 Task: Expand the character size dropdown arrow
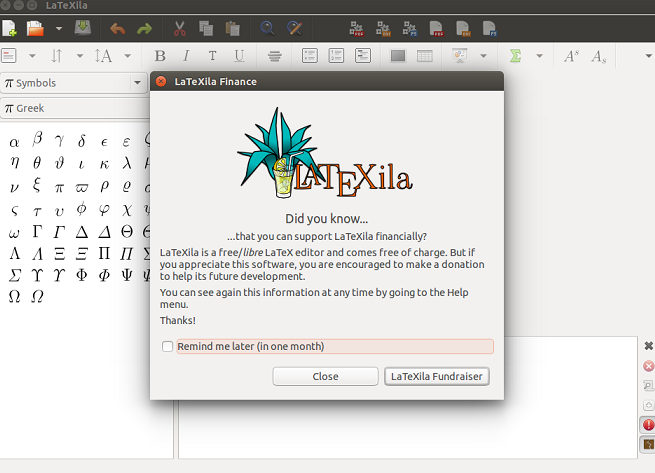point(128,56)
